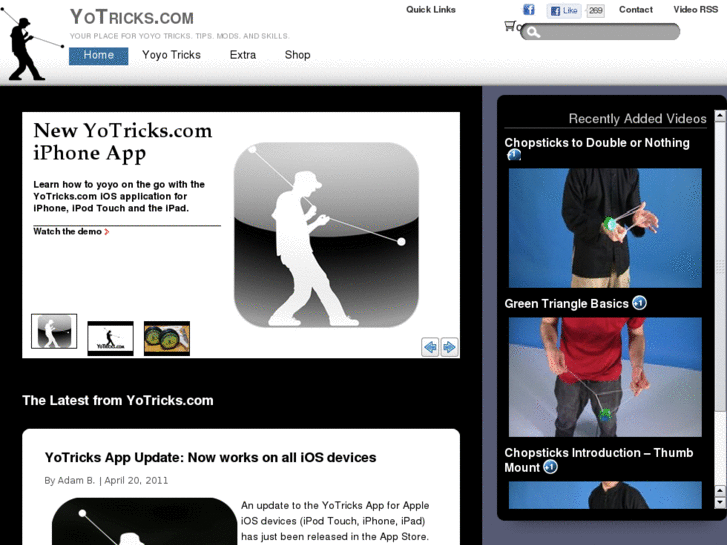Click the YoTricks yoyo player logo

tap(32, 44)
